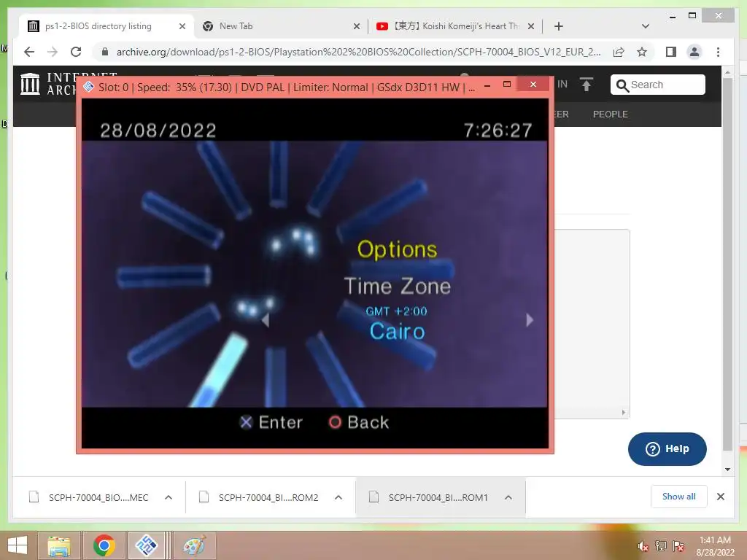Expand the tab search chevron

[646, 26]
